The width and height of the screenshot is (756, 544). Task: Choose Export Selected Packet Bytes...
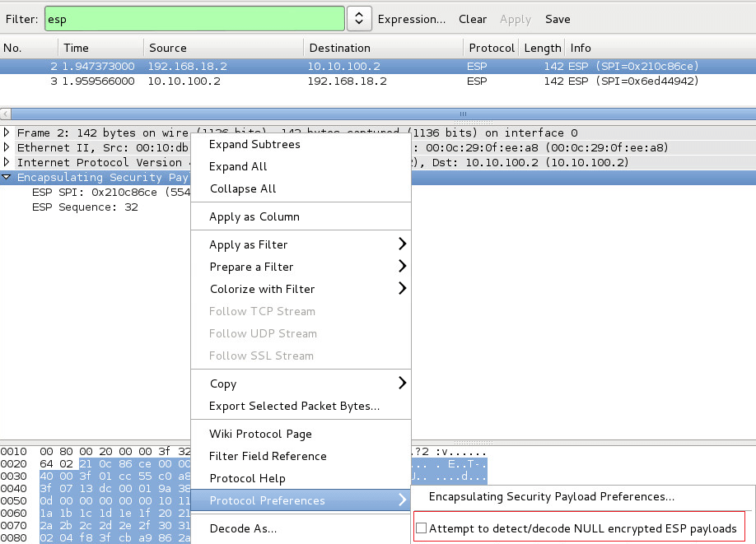pos(301,406)
